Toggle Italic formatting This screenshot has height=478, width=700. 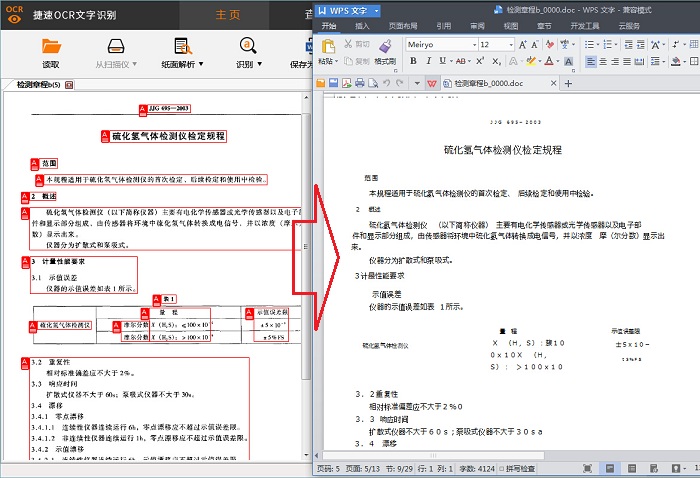click(x=429, y=61)
